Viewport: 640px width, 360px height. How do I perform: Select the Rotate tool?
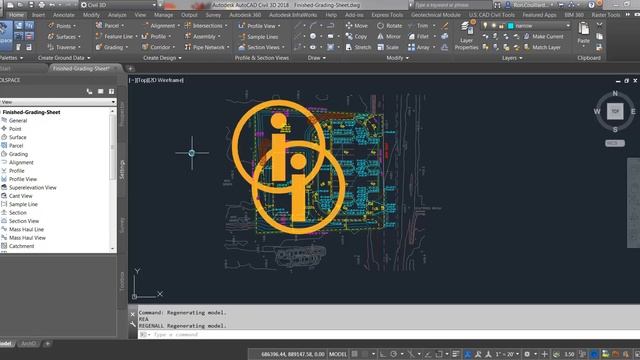tap(390, 26)
